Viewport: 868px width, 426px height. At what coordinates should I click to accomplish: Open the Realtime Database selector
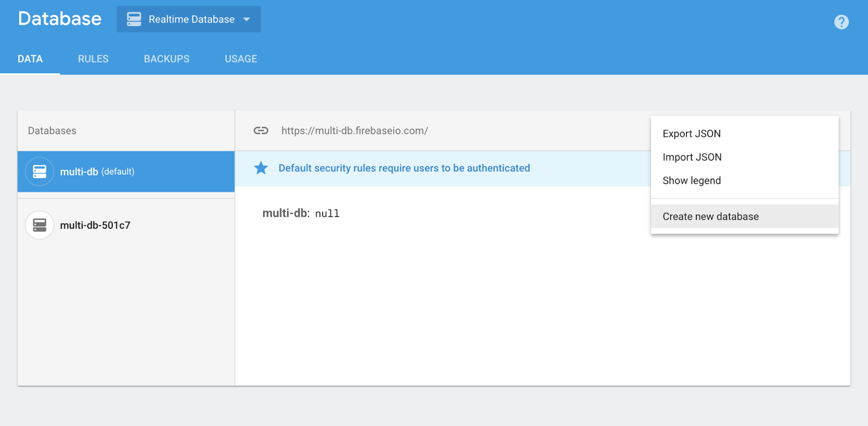click(x=189, y=19)
